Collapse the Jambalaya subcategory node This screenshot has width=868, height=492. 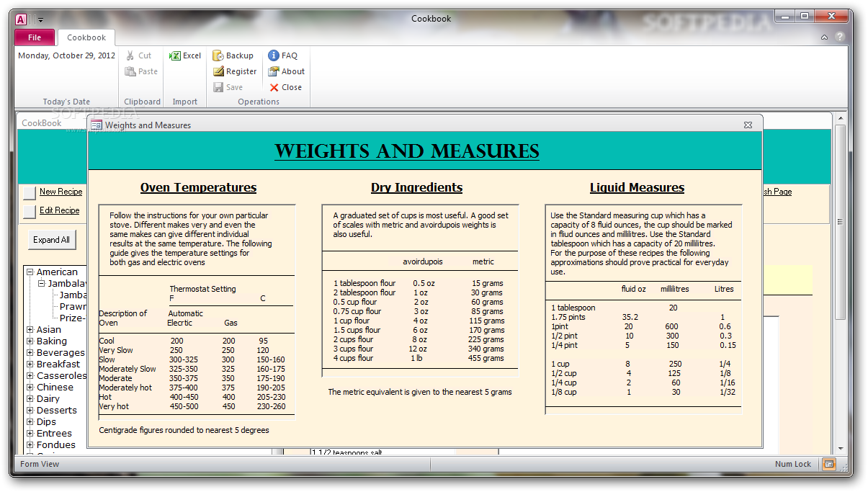(x=42, y=284)
